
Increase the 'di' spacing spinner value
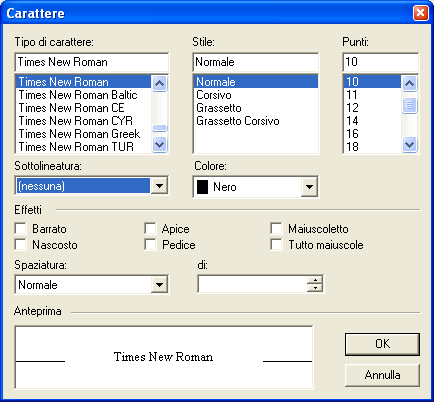pos(315,280)
